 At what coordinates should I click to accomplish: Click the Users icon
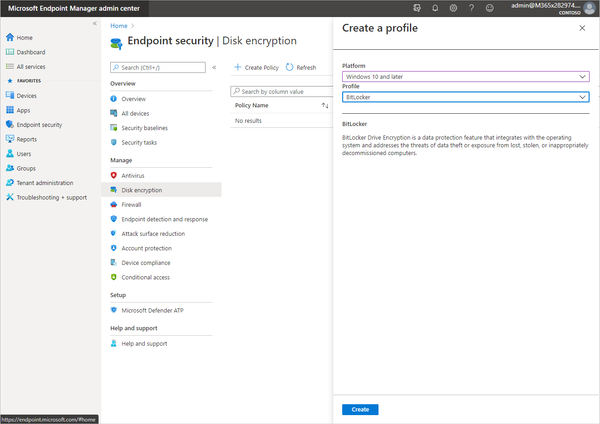[x=10, y=153]
